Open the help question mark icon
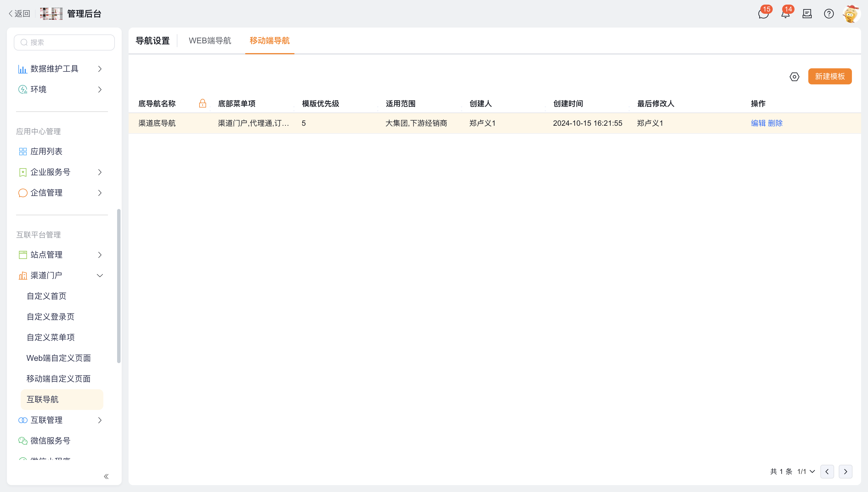This screenshot has height=492, width=868. click(x=828, y=14)
